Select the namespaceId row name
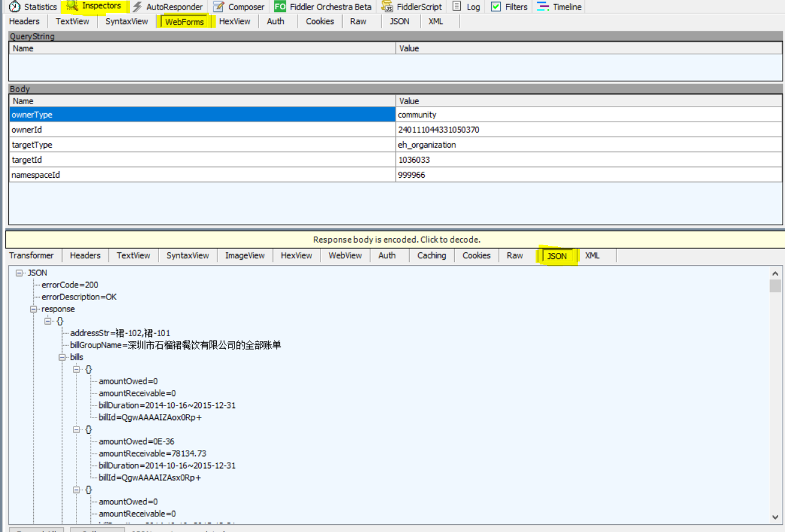785x532 pixels. pos(202,175)
